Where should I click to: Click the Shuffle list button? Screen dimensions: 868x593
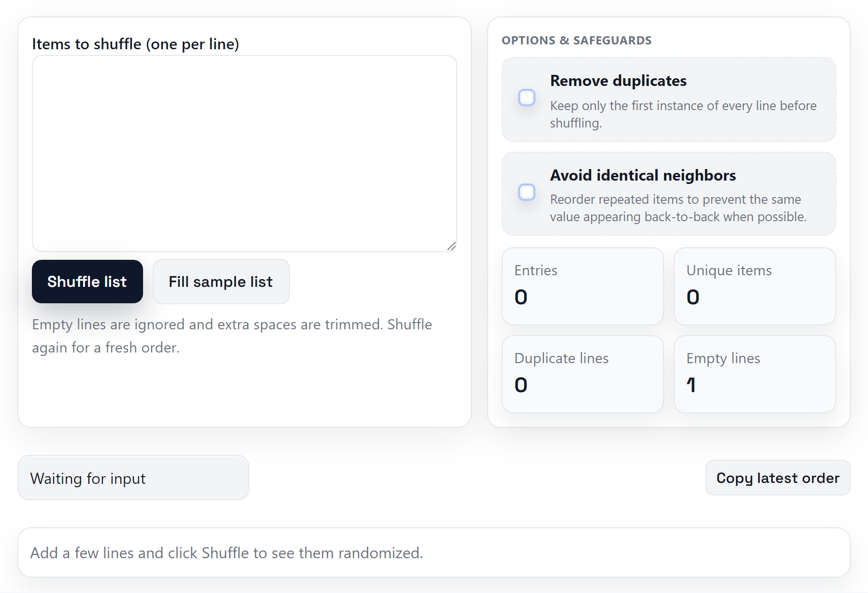click(x=87, y=282)
